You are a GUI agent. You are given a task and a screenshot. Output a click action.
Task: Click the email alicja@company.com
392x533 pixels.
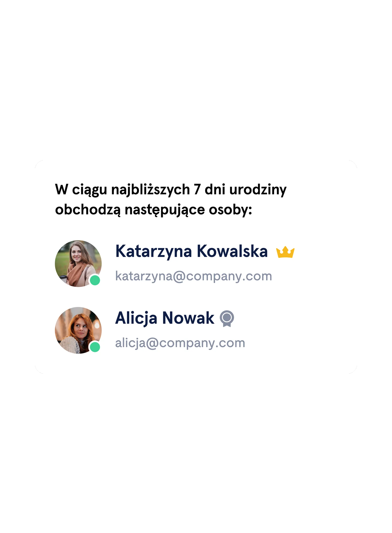click(180, 343)
